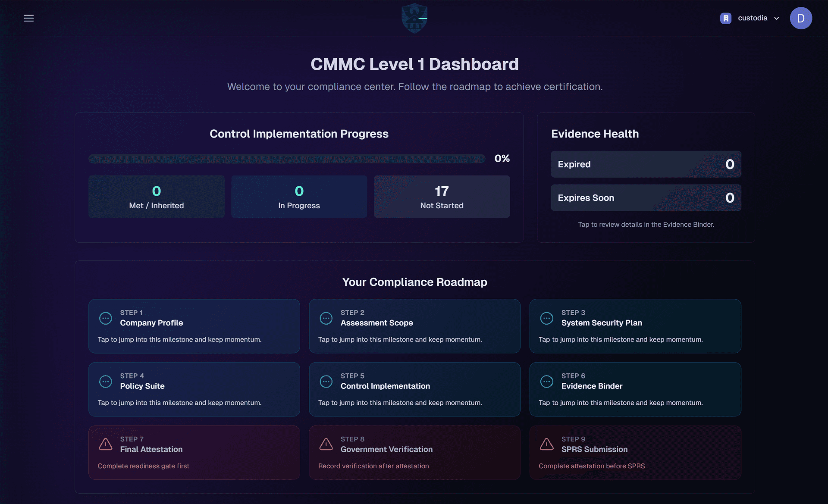Viewport: 828px width, 504px height.
Task: Click the warning icon on Government Verification
Action: click(326, 444)
